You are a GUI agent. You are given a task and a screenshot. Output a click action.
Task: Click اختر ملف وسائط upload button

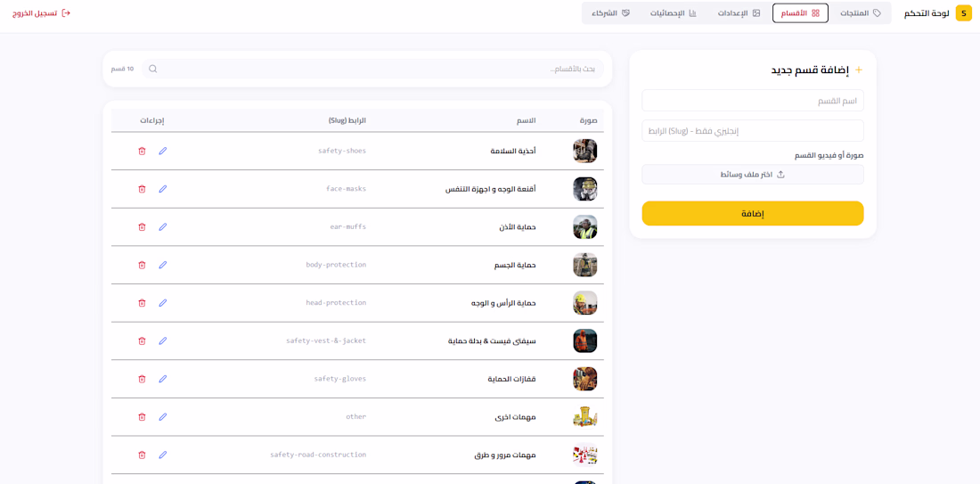tap(753, 175)
